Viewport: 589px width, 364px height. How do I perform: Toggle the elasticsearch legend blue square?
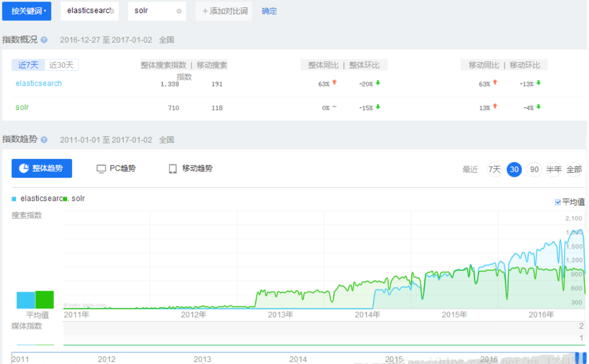pos(14,199)
